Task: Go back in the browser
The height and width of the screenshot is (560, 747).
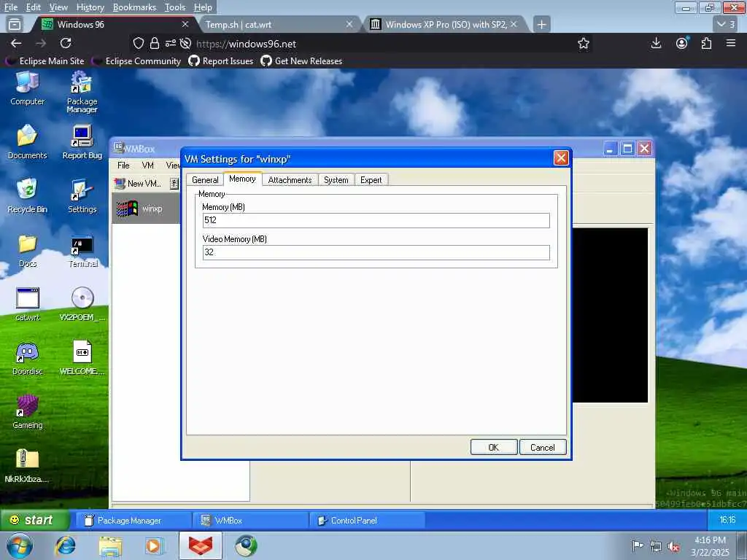Action: 16,43
